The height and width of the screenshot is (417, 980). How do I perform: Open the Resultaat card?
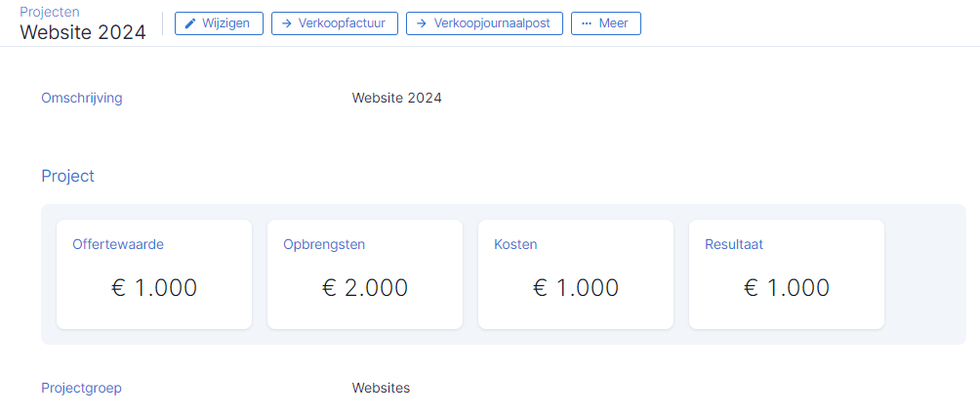(x=787, y=273)
